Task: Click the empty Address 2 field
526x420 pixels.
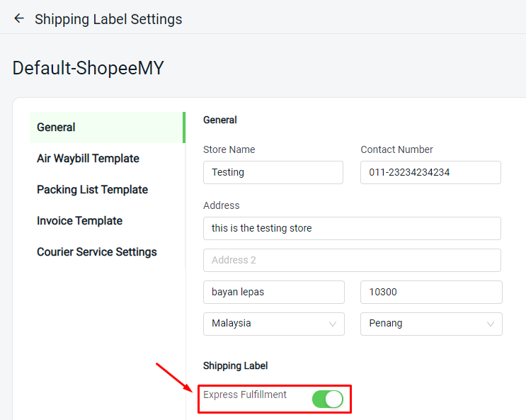Action: pyautogui.click(x=352, y=260)
